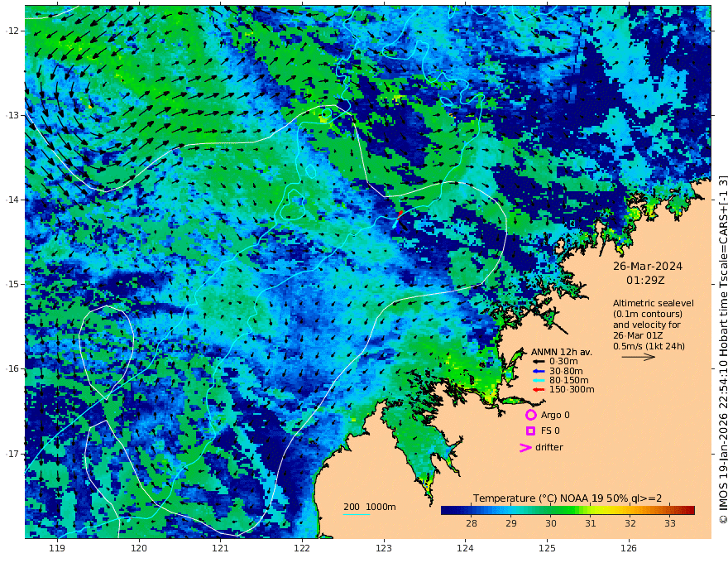The width and height of the screenshot is (728, 563).
Task: Click the latitude axis label -12
Action: point(12,31)
